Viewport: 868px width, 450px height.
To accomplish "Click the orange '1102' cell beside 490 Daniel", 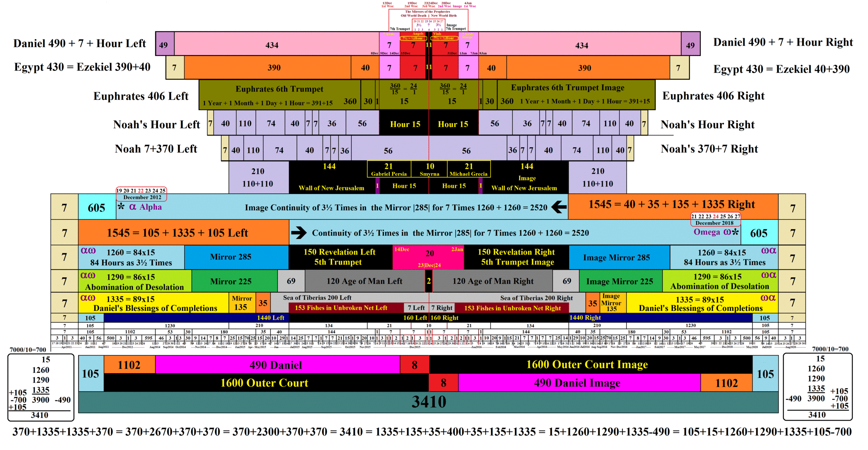I will click(x=130, y=365).
